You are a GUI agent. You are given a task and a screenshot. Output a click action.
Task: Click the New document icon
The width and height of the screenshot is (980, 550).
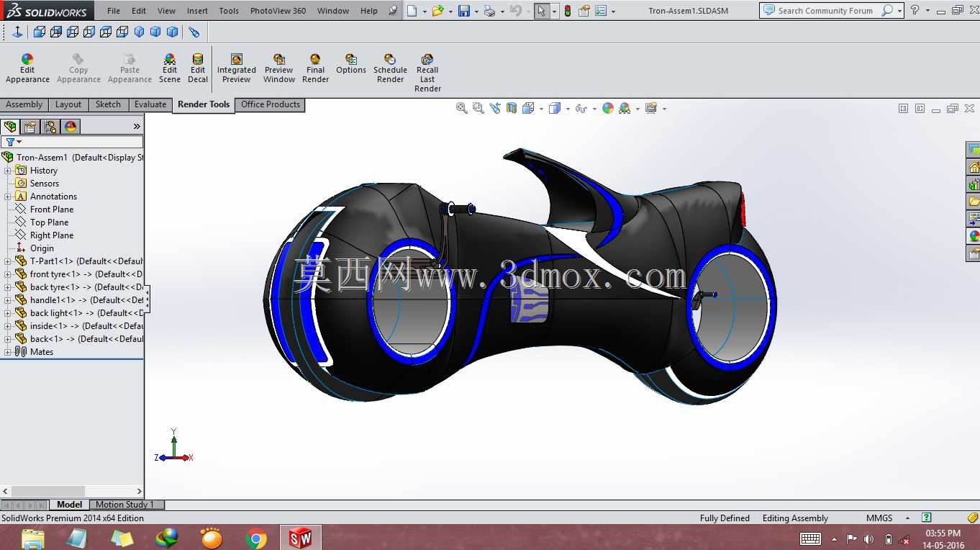point(412,11)
